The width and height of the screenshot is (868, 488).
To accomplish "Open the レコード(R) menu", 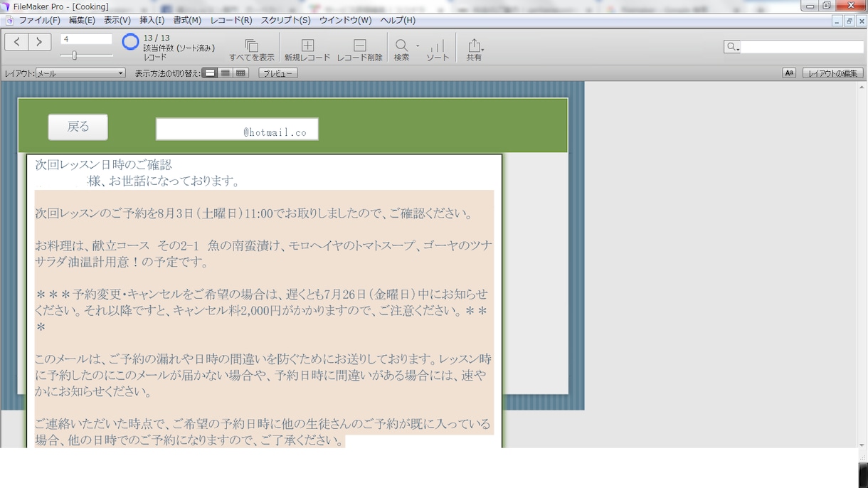I will (x=231, y=21).
